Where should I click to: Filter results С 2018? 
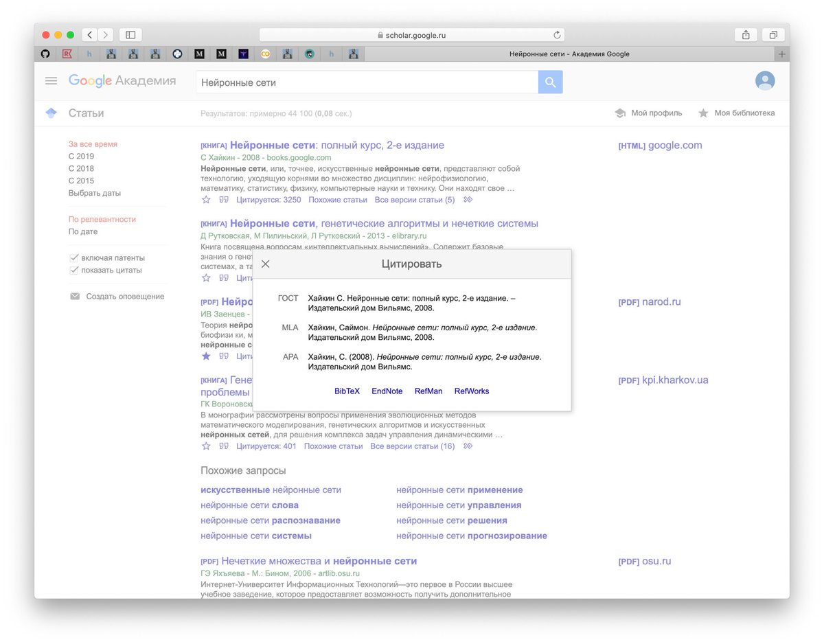pos(81,169)
